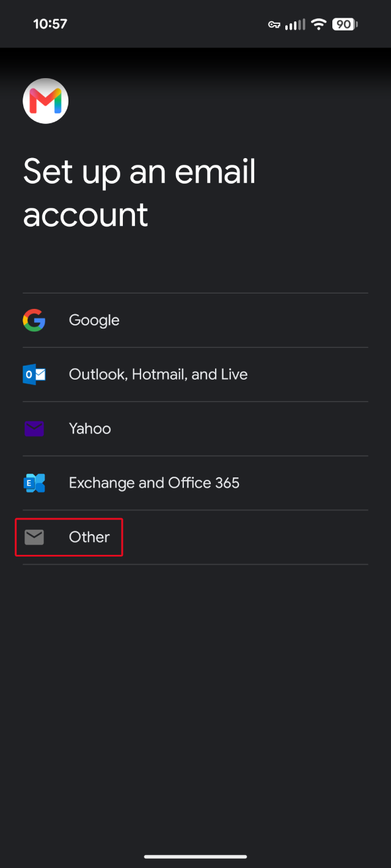
Task: Tap the battery 90 indicator
Action: coord(345,24)
